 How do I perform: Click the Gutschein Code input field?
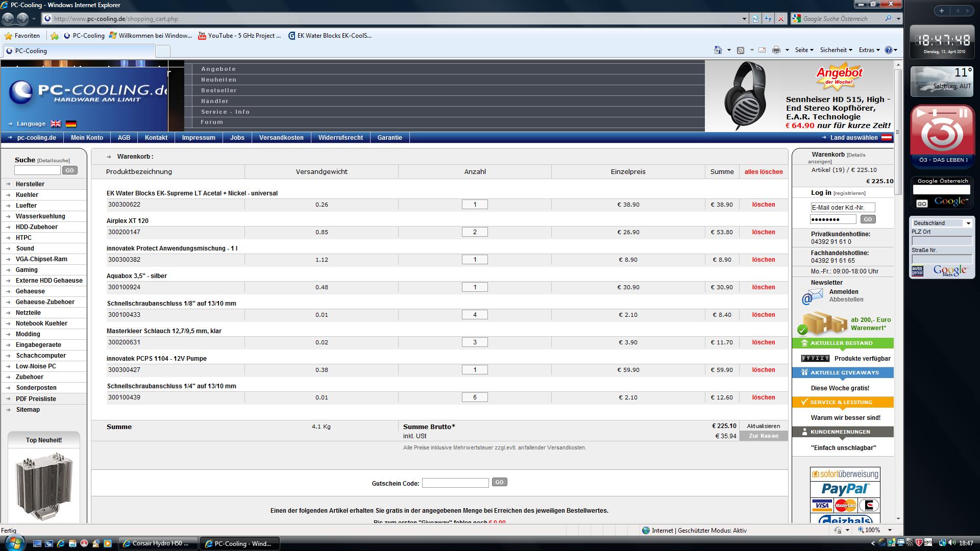(x=455, y=483)
